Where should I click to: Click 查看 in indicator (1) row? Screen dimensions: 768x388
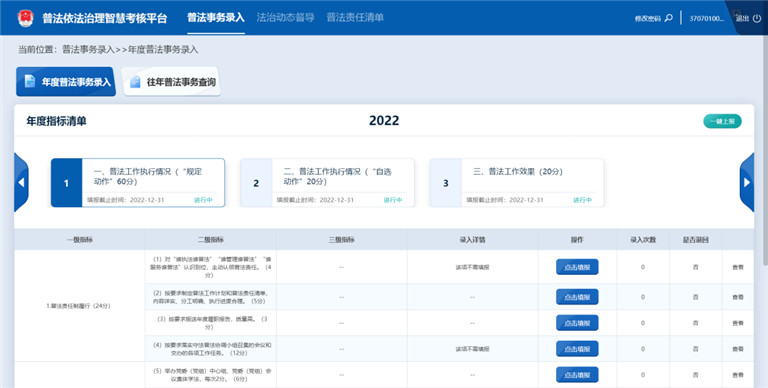[738, 267]
